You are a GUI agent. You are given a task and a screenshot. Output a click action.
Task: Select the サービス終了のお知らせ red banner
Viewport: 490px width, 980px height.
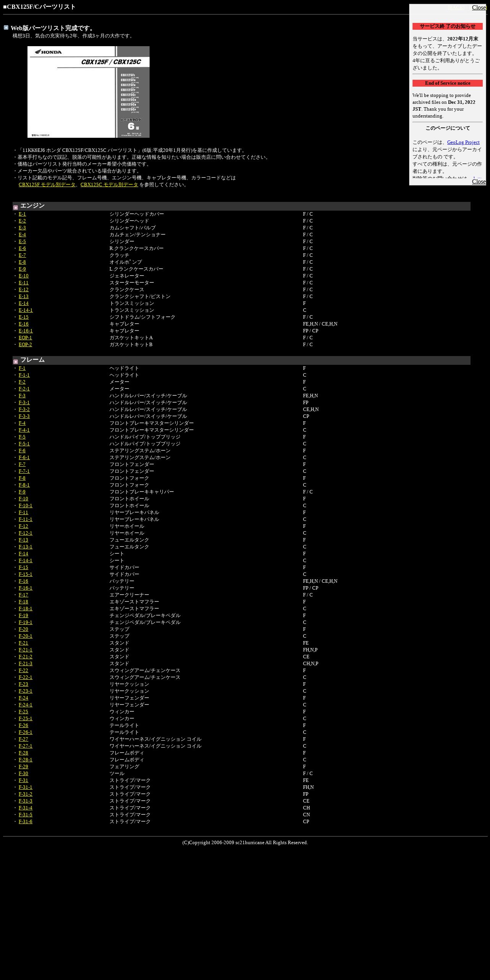(x=447, y=26)
